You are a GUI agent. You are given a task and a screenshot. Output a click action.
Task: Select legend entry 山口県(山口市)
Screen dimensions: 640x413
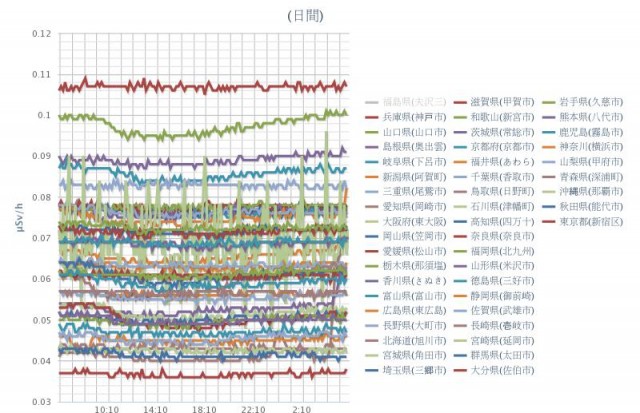click(406, 132)
